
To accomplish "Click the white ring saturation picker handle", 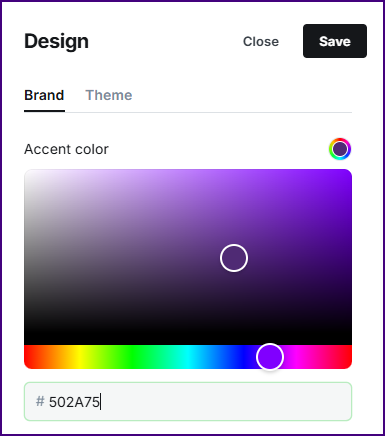I will point(234,258).
